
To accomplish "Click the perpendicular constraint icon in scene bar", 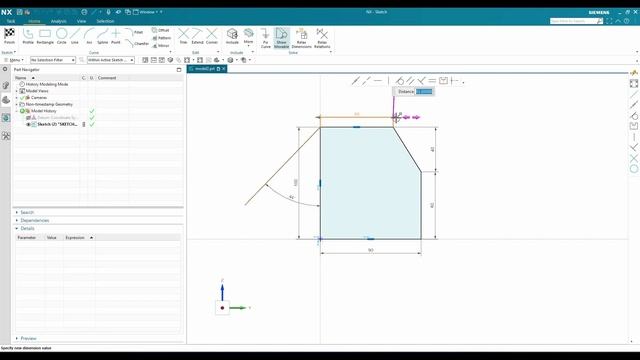I will click(421, 81).
